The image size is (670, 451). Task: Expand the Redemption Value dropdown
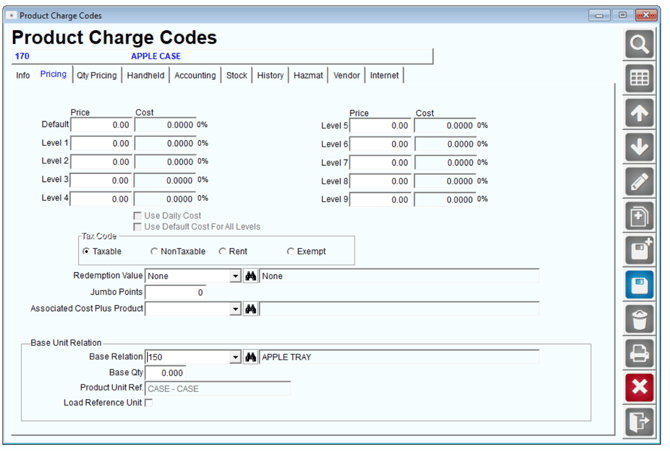click(x=235, y=276)
